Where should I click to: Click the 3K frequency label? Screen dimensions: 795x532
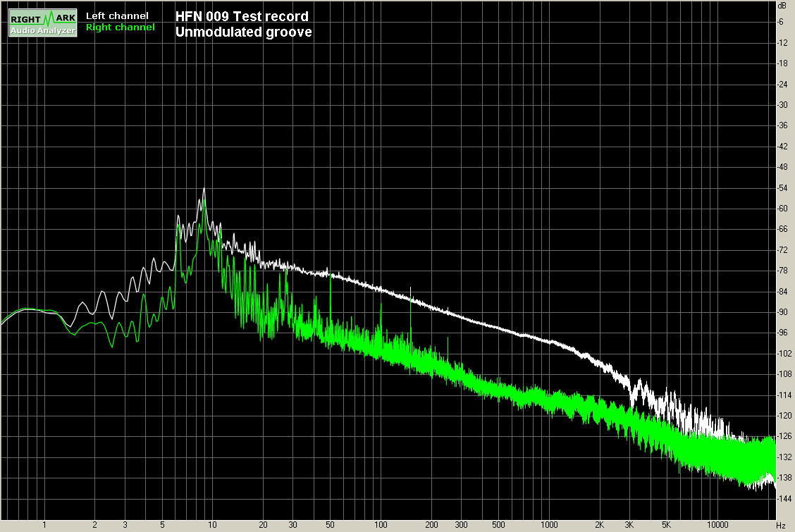(629, 525)
